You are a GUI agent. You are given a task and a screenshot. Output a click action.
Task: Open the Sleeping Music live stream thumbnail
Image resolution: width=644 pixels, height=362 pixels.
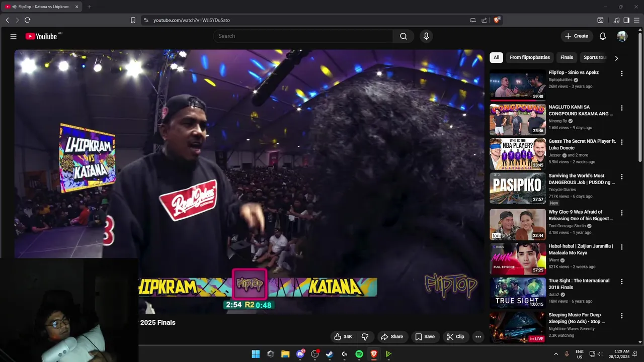(518, 327)
